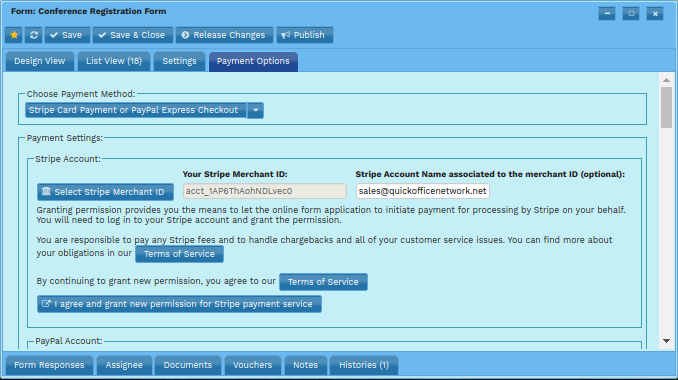Open the Vouchers tab
This screenshot has width=678, height=380.
click(x=253, y=365)
